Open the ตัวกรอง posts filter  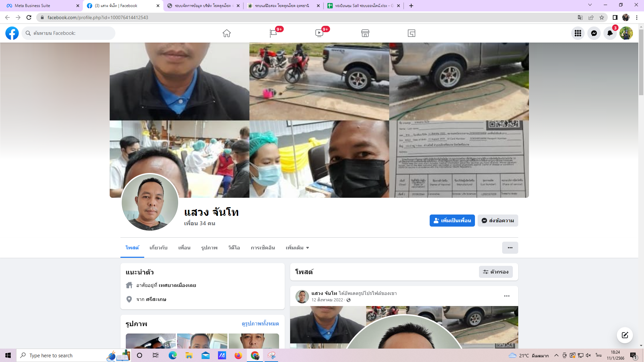click(496, 272)
